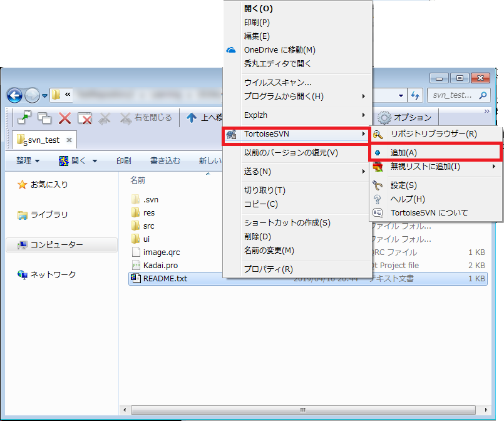Expand プログラムから開く(H) submenu
This screenshot has width=504, height=421.
[x=297, y=96]
